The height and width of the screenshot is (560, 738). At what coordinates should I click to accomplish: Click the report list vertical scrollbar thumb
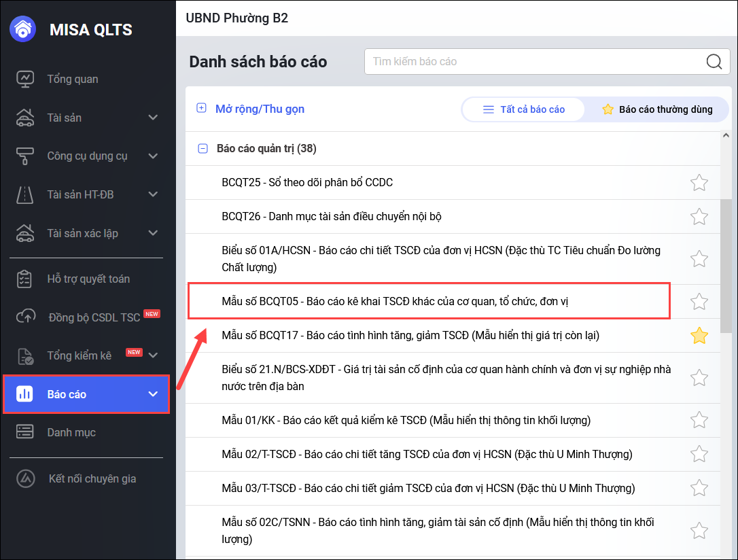[x=726, y=266]
